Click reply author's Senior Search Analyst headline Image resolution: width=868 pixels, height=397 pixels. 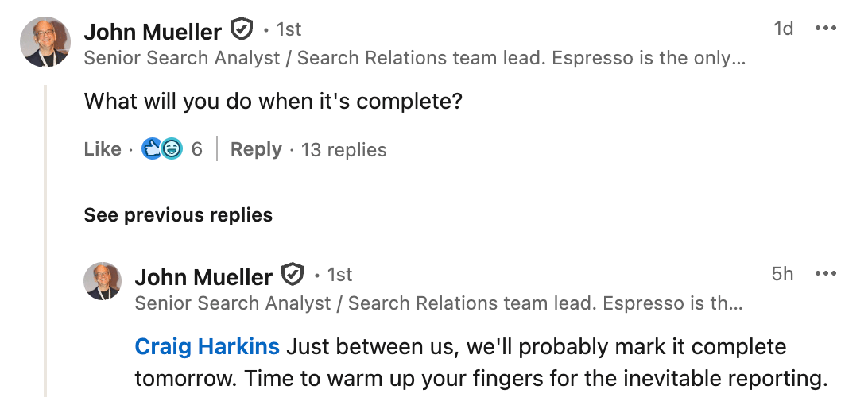(439, 303)
